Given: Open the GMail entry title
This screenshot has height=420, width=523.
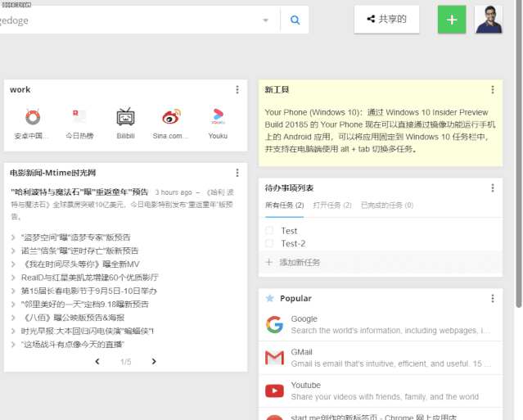Looking at the screenshot, I should click(301, 352).
